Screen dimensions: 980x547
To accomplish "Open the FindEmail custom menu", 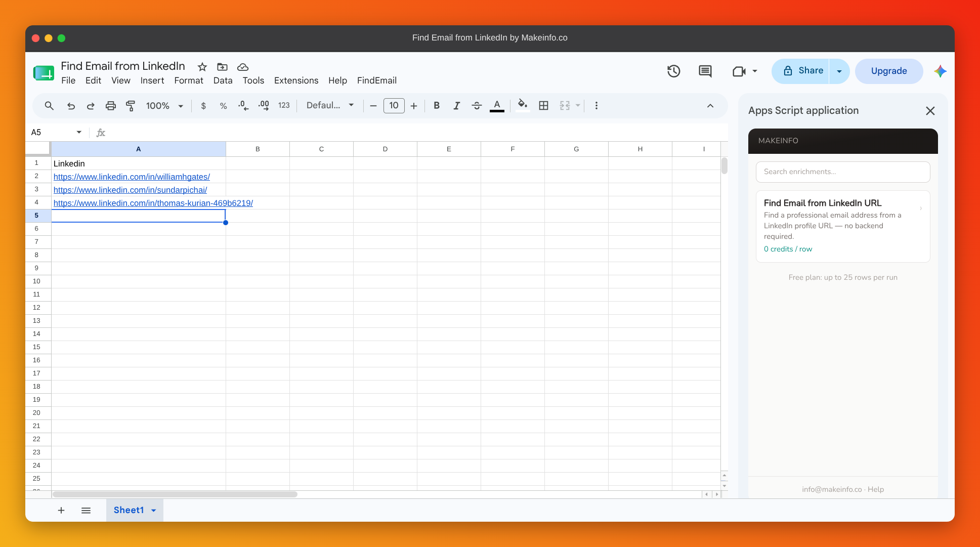I will click(377, 80).
